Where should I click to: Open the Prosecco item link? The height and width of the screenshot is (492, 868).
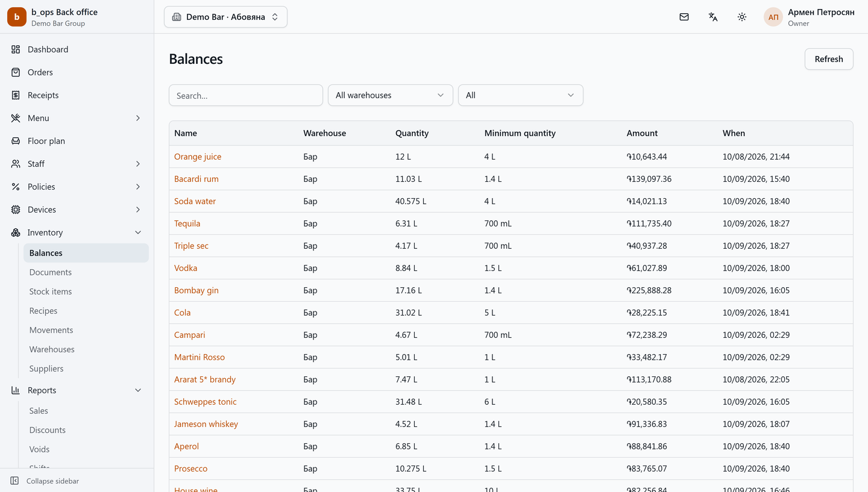pos(190,469)
